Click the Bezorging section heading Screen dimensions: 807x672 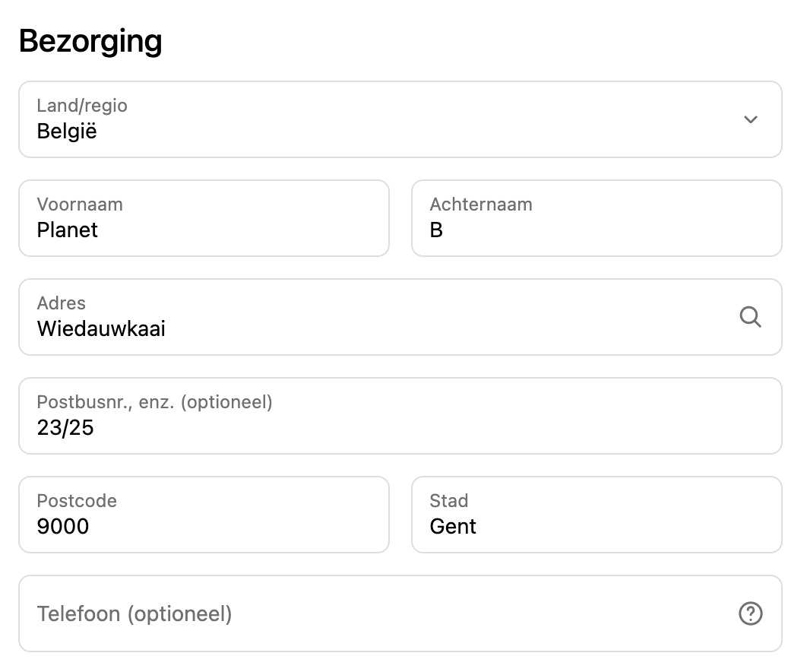click(x=90, y=41)
